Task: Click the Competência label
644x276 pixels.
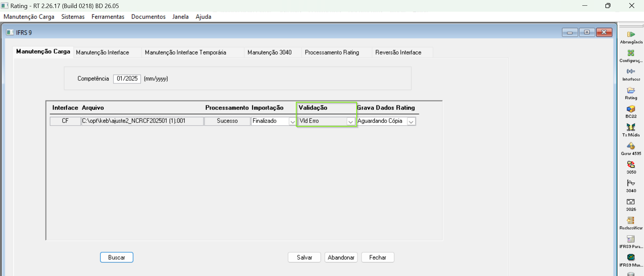Action: click(93, 79)
